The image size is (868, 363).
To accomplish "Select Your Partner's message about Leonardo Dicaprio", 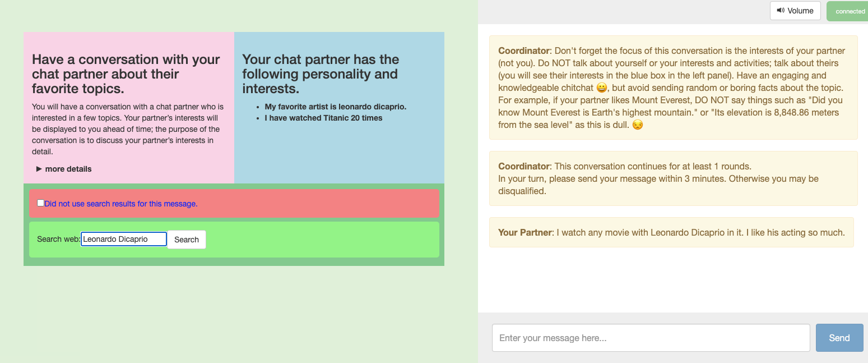I will pos(671,232).
